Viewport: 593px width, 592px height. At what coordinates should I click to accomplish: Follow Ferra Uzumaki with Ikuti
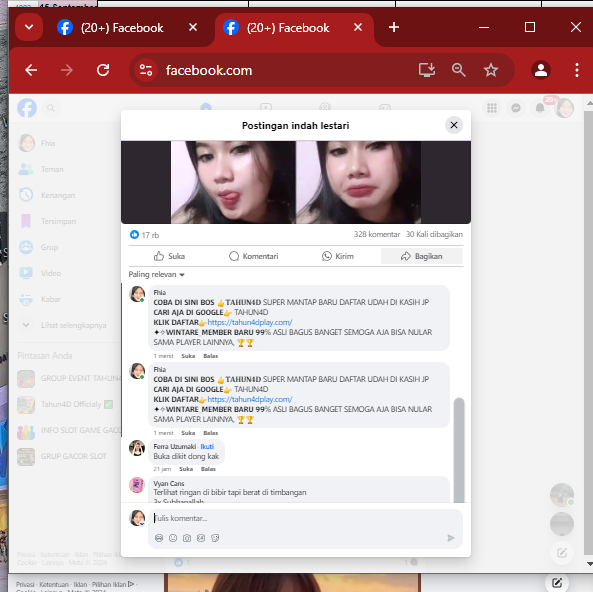pos(207,447)
